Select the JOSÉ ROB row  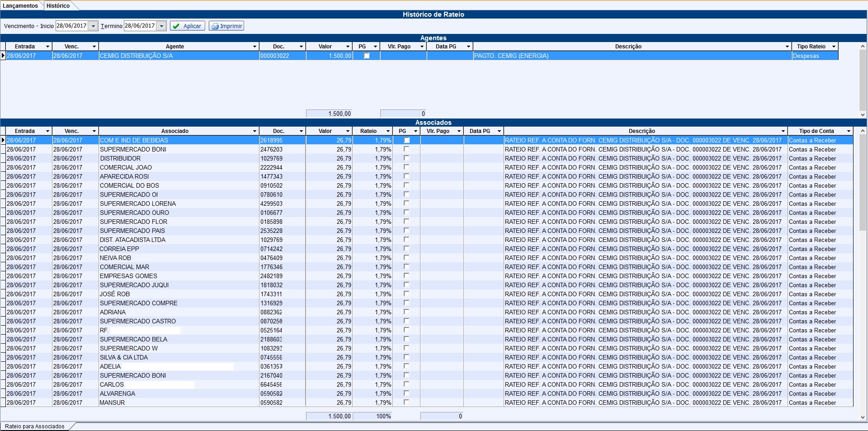point(427,294)
